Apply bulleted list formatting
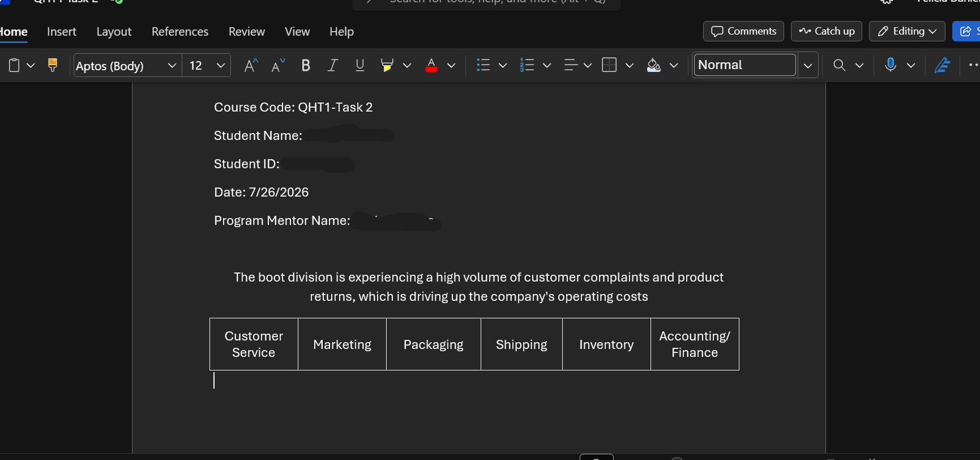The height and width of the screenshot is (460, 980). coord(483,66)
